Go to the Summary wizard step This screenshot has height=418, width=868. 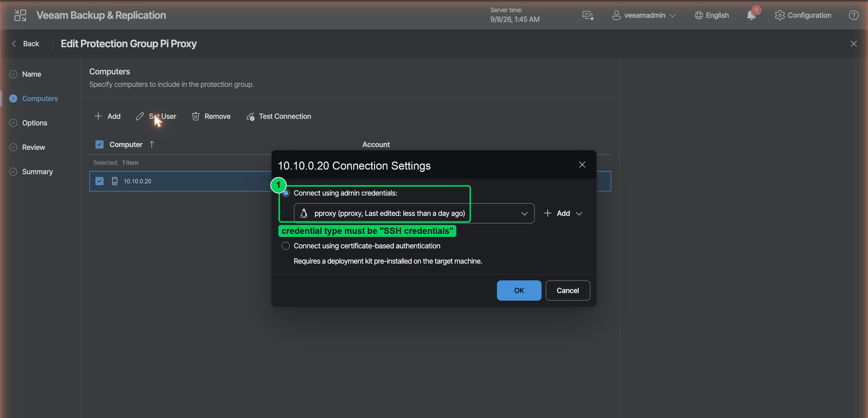click(37, 171)
